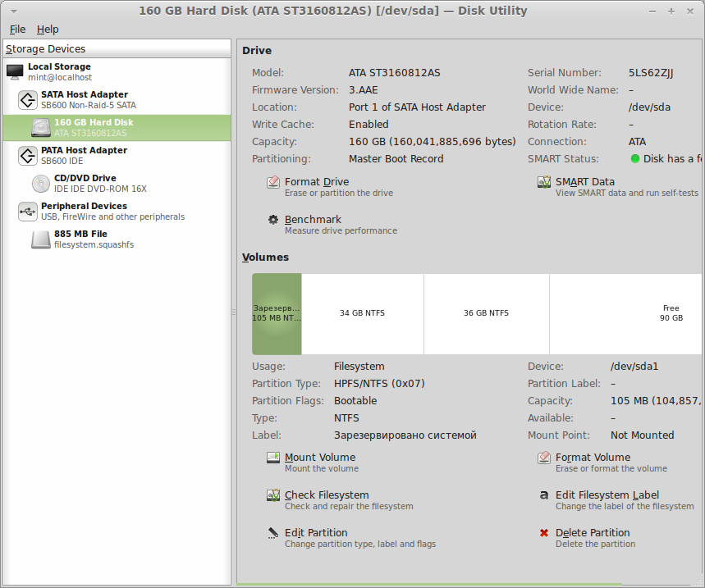705x588 pixels.
Task: Click the Write Cache 'Enabled' value
Action: pos(369,125)
